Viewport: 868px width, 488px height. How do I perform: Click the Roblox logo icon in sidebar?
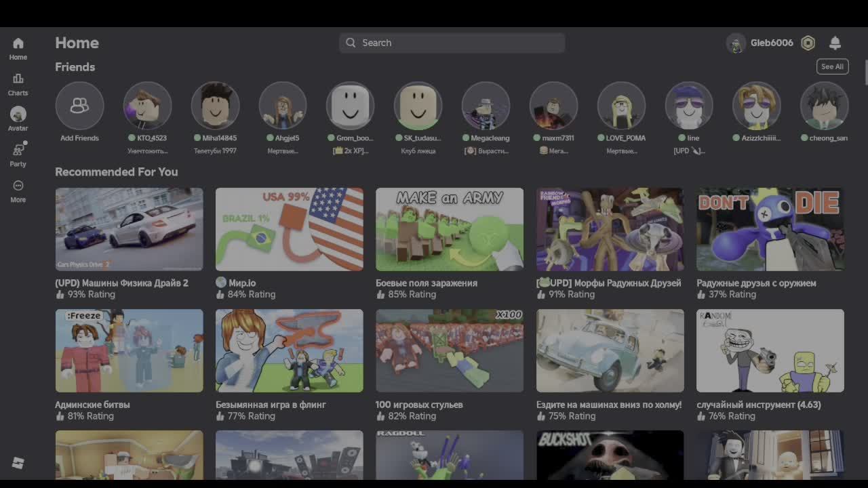pos(18,463)
